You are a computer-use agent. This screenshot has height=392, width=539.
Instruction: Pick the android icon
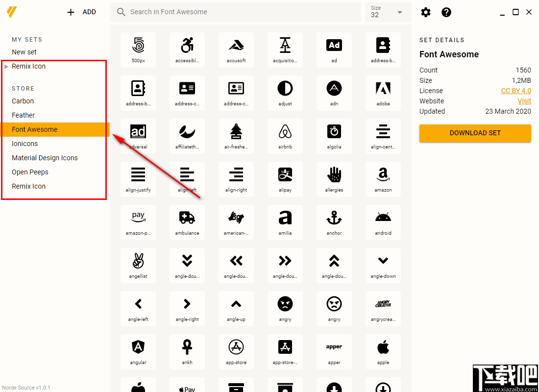click(383, 222)
